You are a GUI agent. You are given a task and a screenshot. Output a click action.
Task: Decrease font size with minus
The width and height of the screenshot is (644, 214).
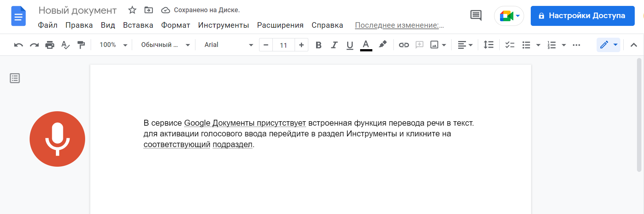266,45
